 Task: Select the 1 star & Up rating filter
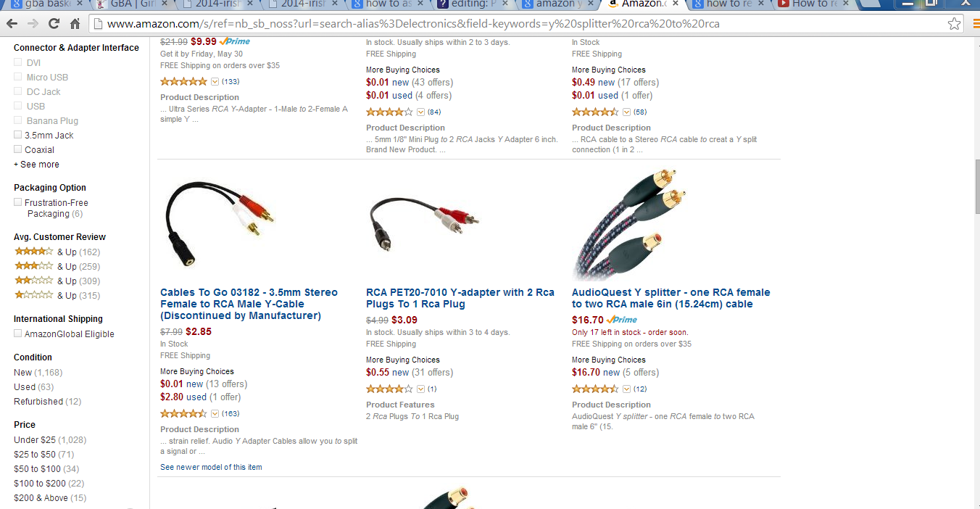point(57,295)
